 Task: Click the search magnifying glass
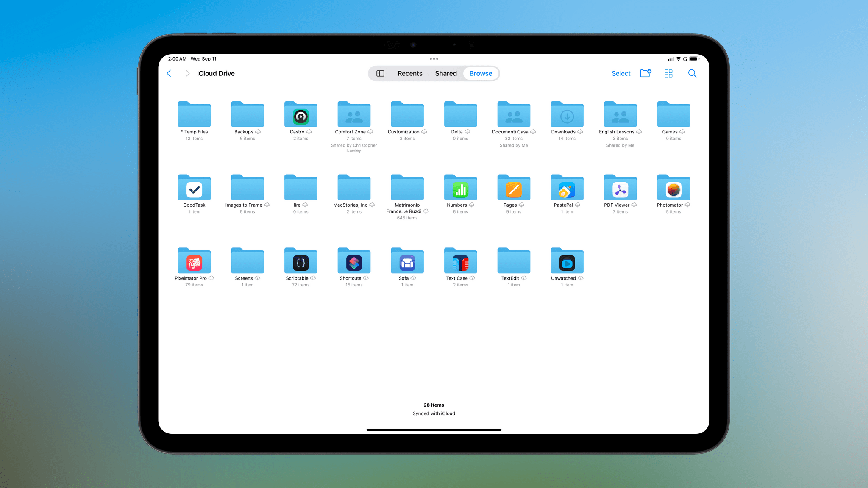(x=692, y=73)
